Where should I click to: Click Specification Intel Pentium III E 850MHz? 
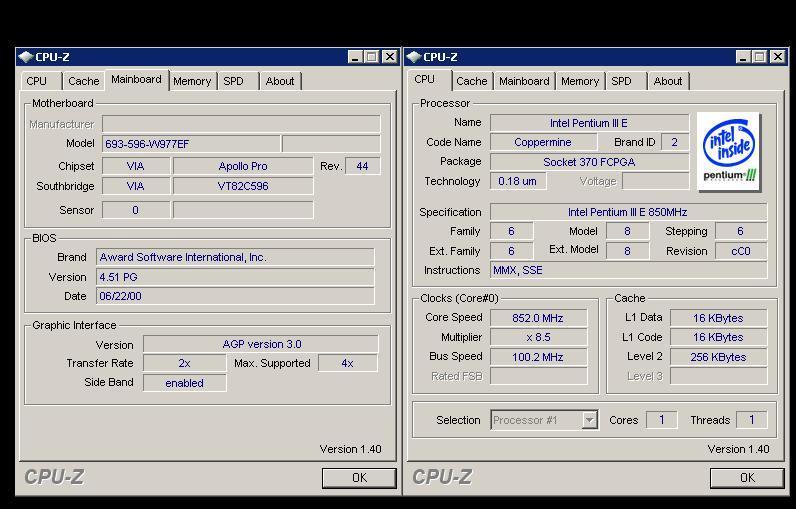(x=628, y=212)
